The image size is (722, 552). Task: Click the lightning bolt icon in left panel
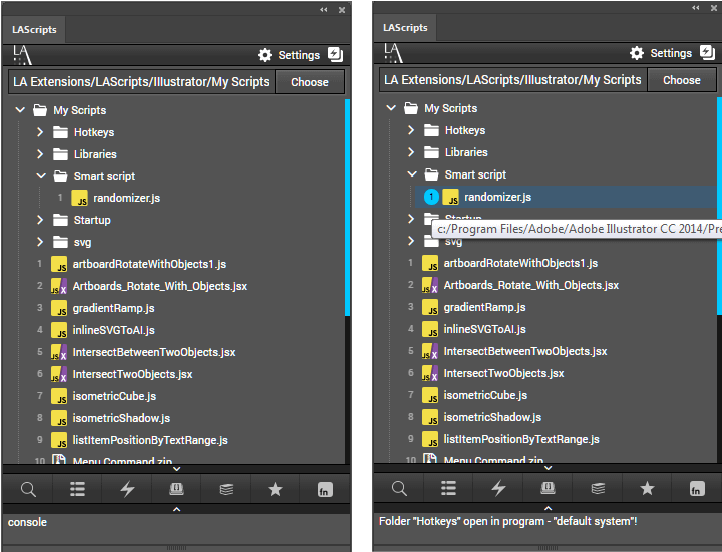127,489
